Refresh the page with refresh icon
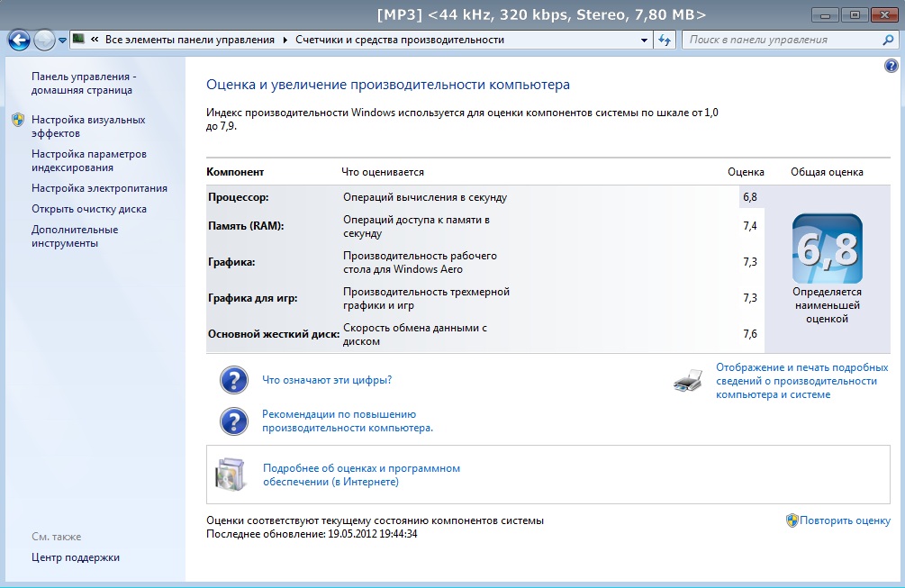This screenshot has height=588, width=905. pos(665,40)
